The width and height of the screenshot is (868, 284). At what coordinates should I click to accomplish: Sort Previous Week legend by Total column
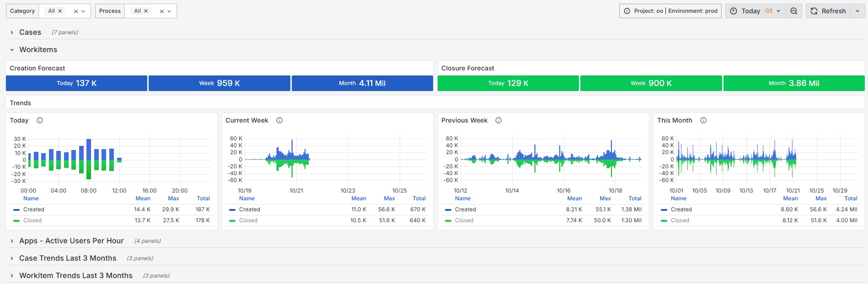pos(635,198)
